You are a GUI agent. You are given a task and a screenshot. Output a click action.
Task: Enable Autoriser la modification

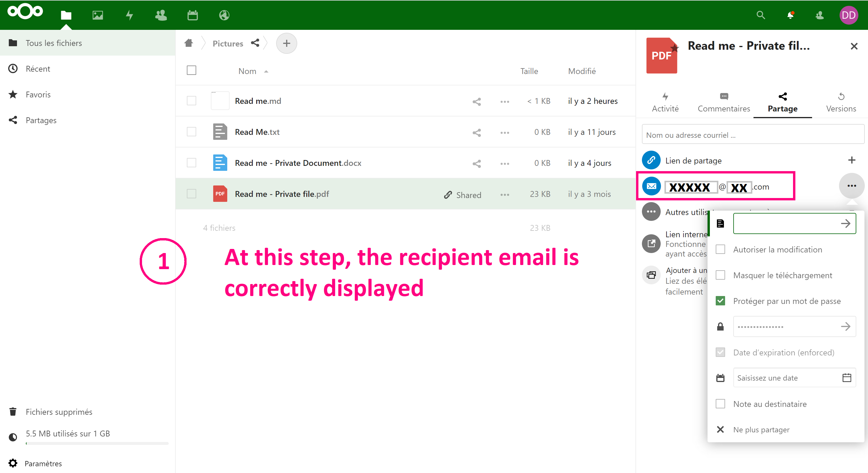click(x=720, y=249)
